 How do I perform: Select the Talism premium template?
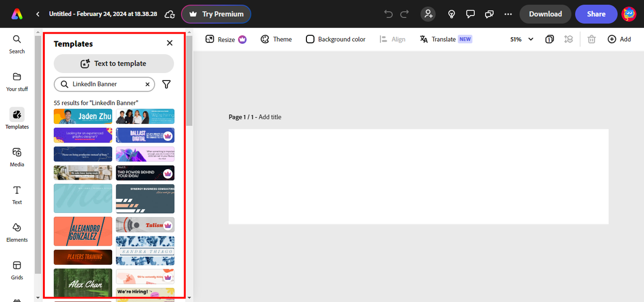click(145, 224)
